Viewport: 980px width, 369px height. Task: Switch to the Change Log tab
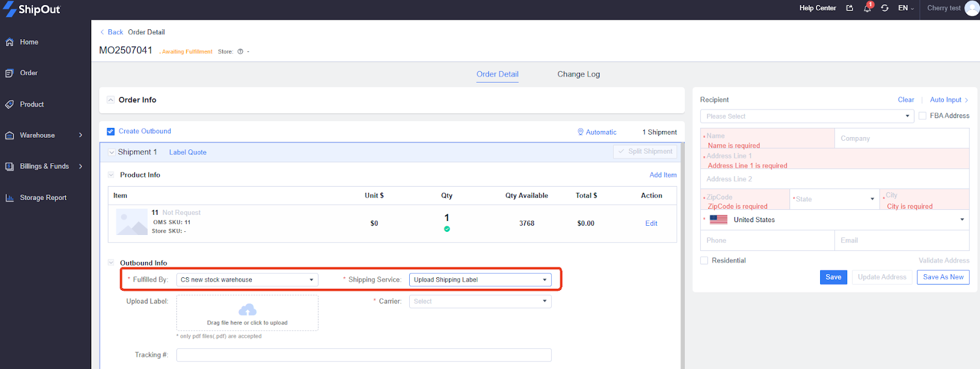579,75
